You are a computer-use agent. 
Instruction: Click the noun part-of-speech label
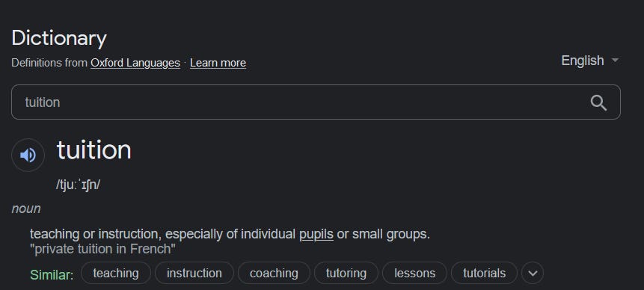26,209
